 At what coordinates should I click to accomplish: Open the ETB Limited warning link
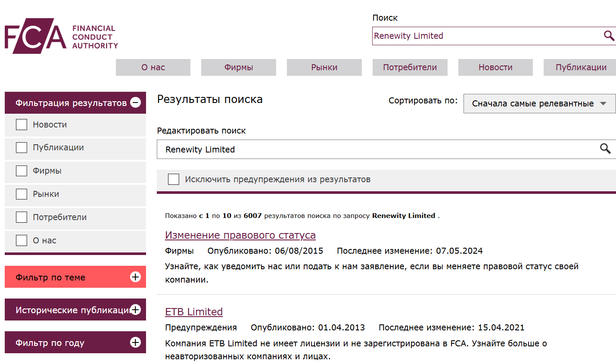[194, 312]
